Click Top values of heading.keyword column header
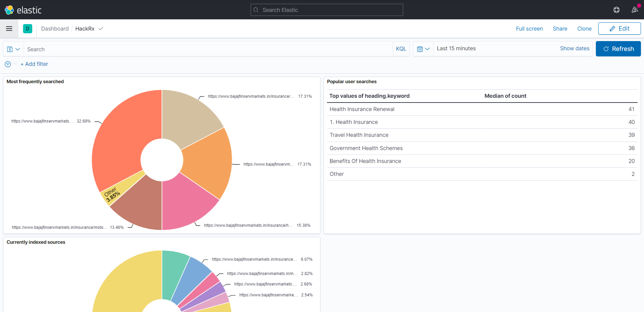The width and height of the screenshot is (644, 312). [369, 96]
